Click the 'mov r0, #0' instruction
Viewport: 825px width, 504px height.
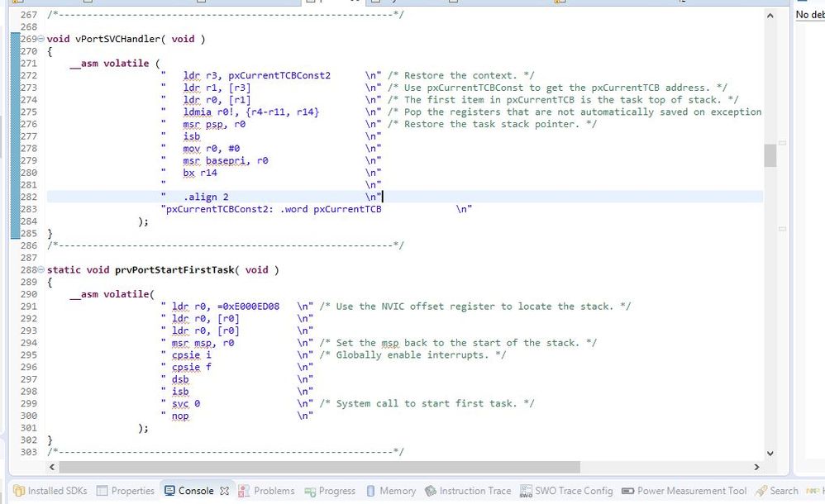(x=212, y=149)
